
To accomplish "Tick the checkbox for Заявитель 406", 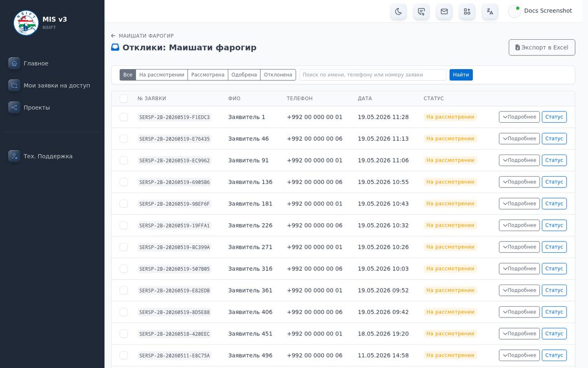I will (123, 312).
